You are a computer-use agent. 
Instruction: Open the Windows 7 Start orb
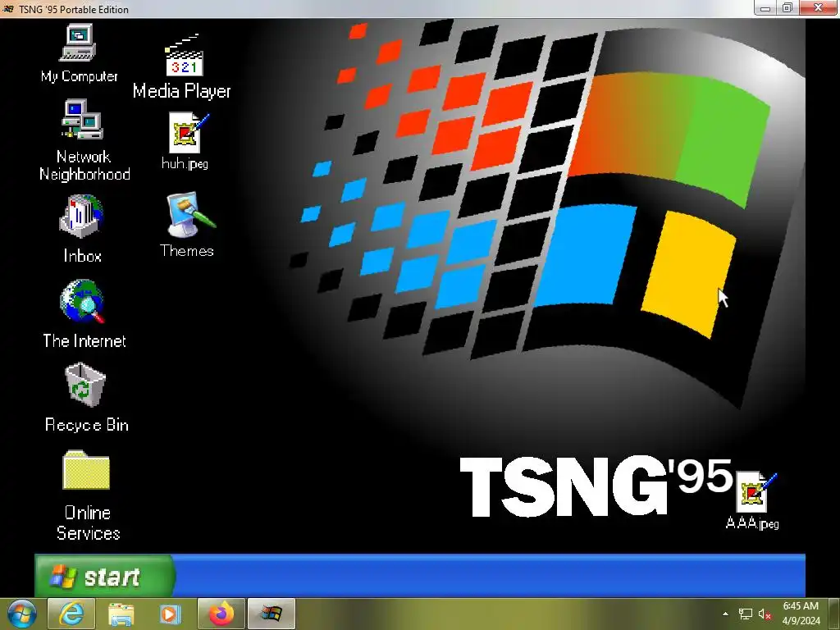(x=22, y=614)
